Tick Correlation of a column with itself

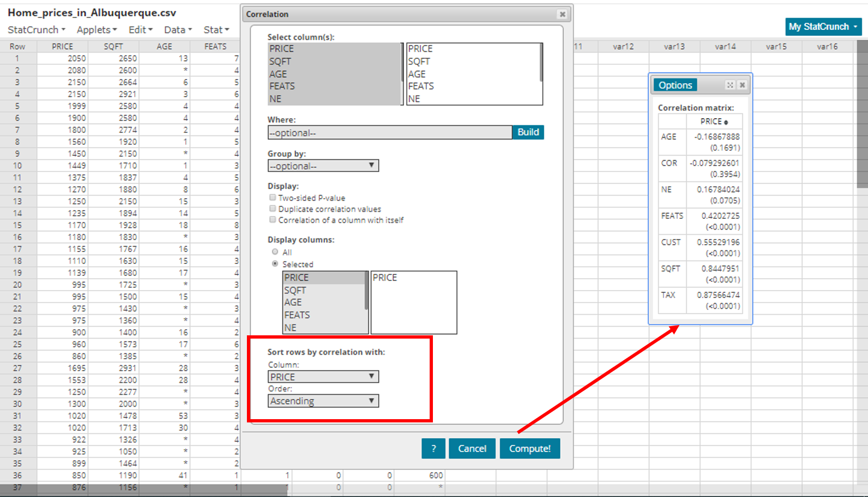(x=272, y=220)
